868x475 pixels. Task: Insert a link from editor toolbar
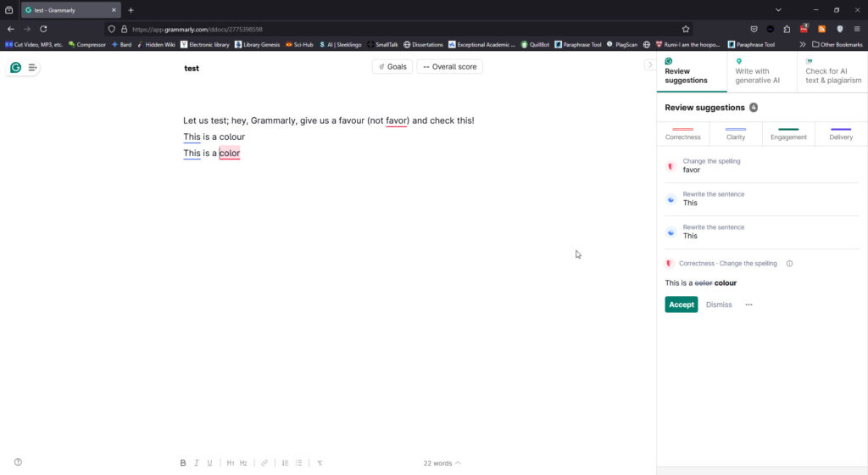[264, 463]
